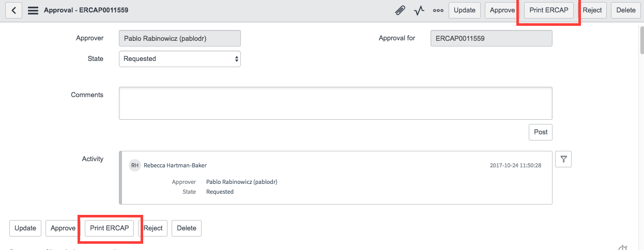Open the hamburger context menu icon
Screen dimensions: 644x250
click(33, 10)
